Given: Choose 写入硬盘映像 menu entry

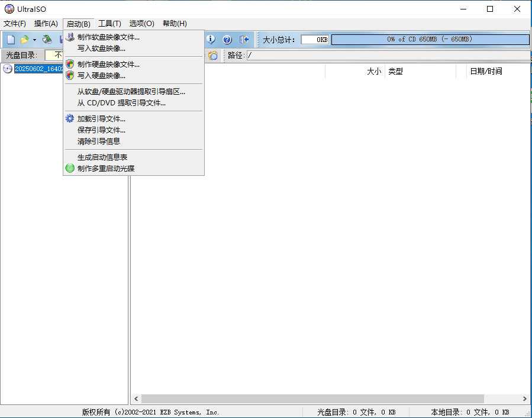Looking at the screenshot, I should [x=134, y=75].
